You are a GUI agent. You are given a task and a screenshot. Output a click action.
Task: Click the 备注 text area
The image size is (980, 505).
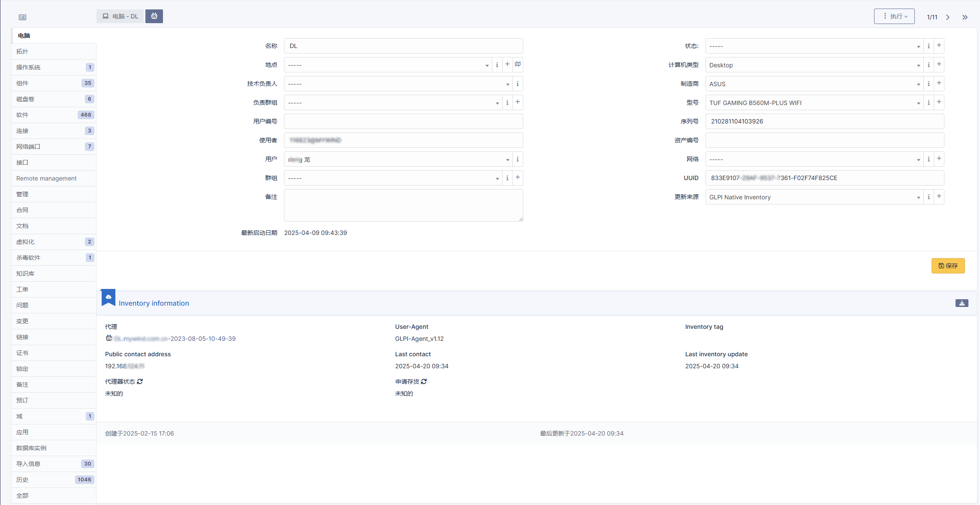[403, 205]
